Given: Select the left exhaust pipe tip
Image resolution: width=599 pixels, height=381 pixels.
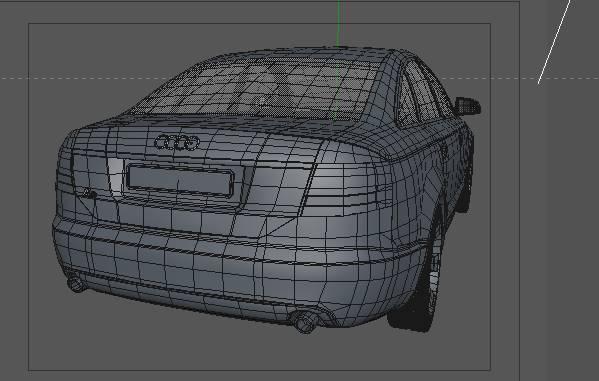Looking at the screenshot, I should (76, 284).
